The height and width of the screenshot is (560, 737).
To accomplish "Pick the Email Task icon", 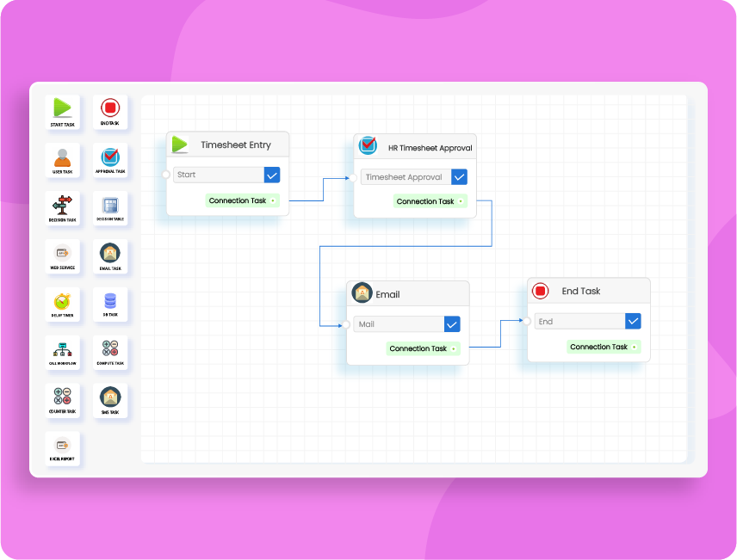I will [x=110, y=254].
